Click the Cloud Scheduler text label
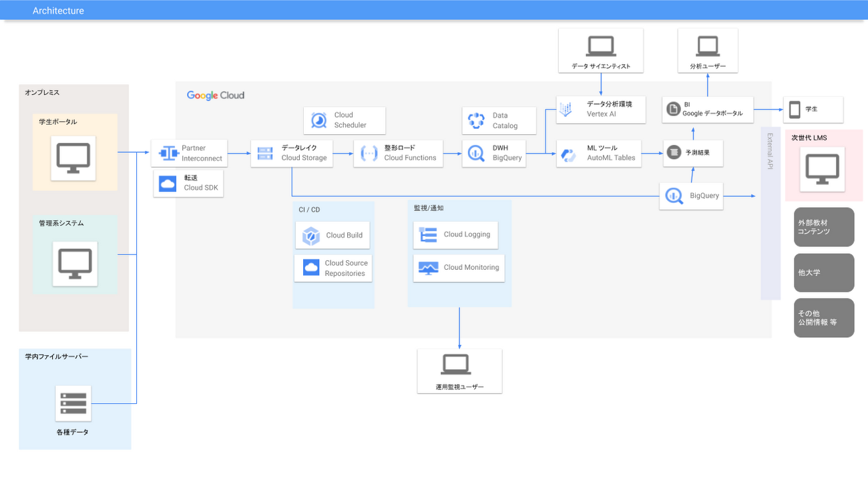 tap(350, 119)
